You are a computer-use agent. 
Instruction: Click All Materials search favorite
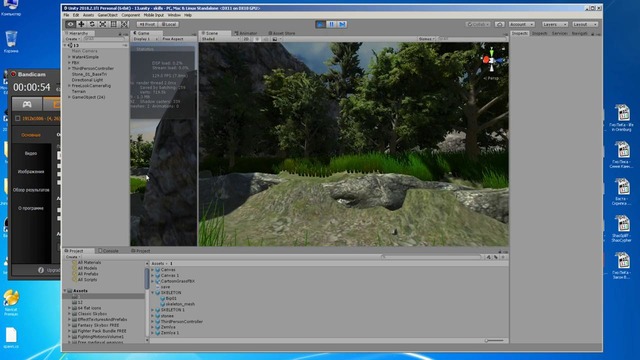87,262
